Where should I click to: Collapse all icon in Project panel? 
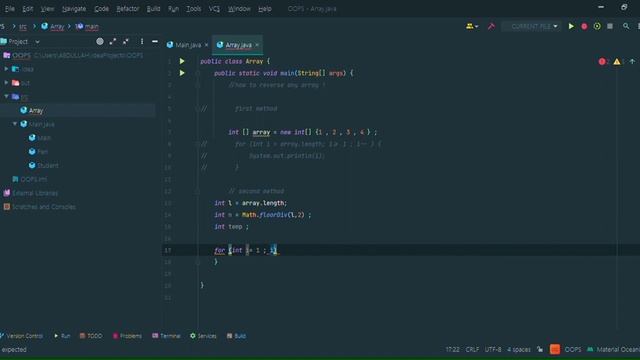(x=126, y=41)
